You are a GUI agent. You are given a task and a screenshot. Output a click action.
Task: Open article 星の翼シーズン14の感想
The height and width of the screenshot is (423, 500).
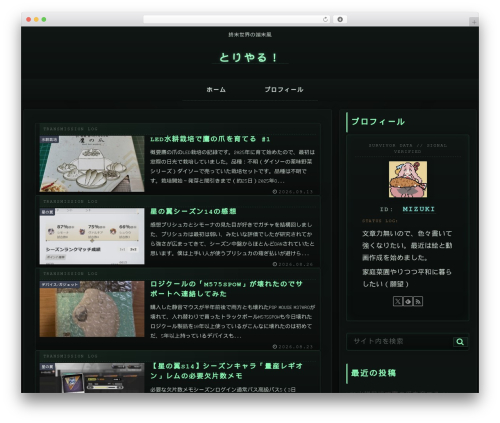click(193, 211)
